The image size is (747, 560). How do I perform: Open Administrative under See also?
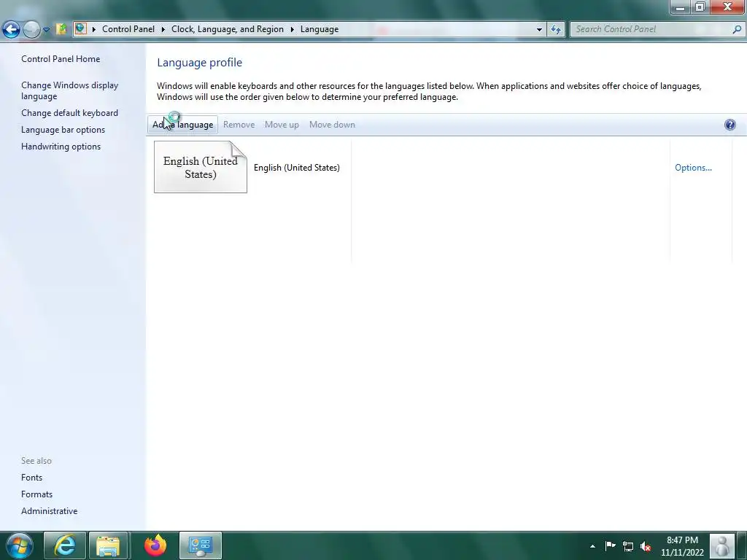49,511
